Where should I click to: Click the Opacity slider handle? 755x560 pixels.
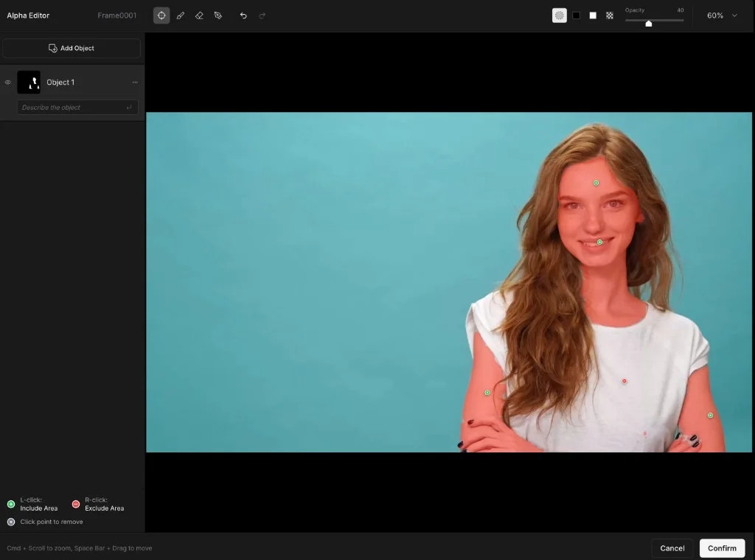pos(649,24)
